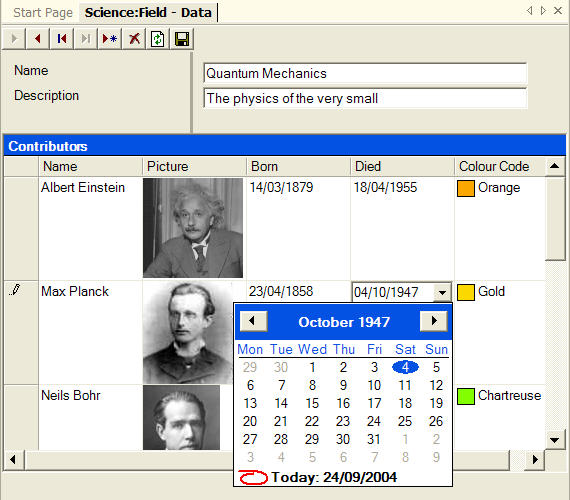Go to previous record red arrow
570x500 pixels.
37,39
